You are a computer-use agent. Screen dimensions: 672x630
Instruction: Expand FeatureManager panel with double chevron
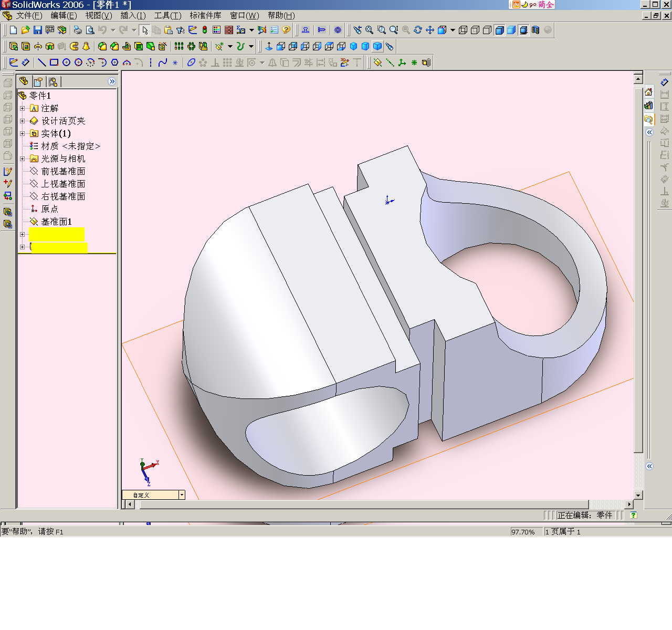[x=112, y=81]
